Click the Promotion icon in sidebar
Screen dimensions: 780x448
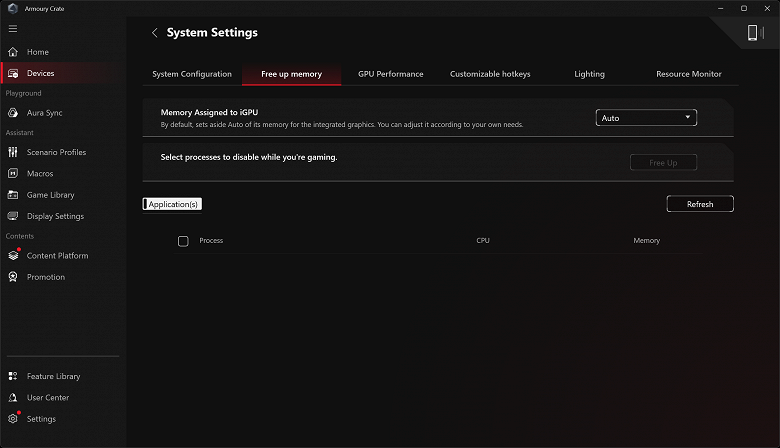[13, 277]
